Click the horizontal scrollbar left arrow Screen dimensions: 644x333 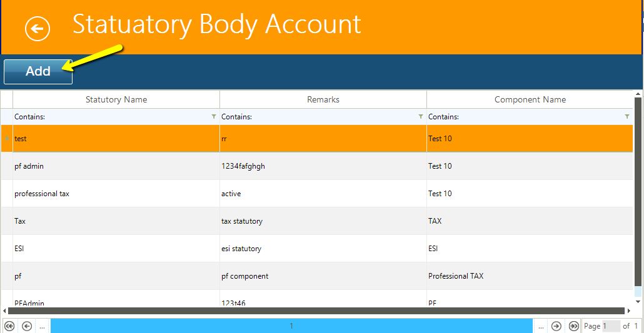4,311
